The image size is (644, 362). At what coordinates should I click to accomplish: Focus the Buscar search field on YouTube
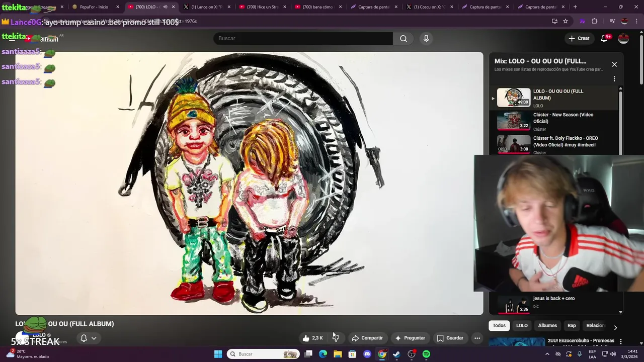[x=303, y=38]
